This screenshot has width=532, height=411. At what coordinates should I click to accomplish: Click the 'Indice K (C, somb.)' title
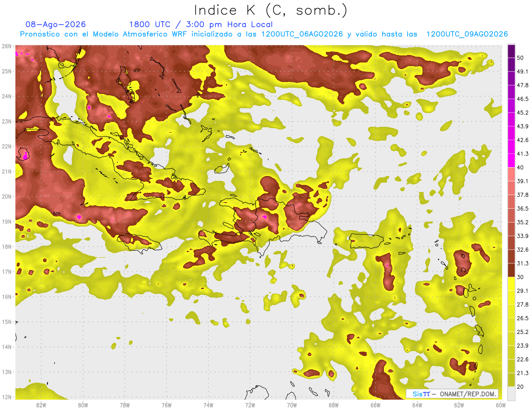pyautogui.click(x=270, y=11)
